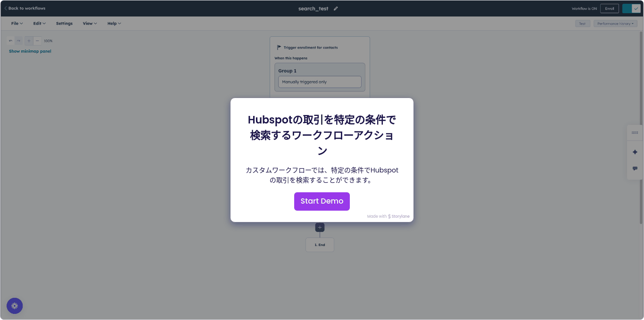The image size is (644, 320).
Task: Zoom out with the minus icon
Action: click(37, 41)
